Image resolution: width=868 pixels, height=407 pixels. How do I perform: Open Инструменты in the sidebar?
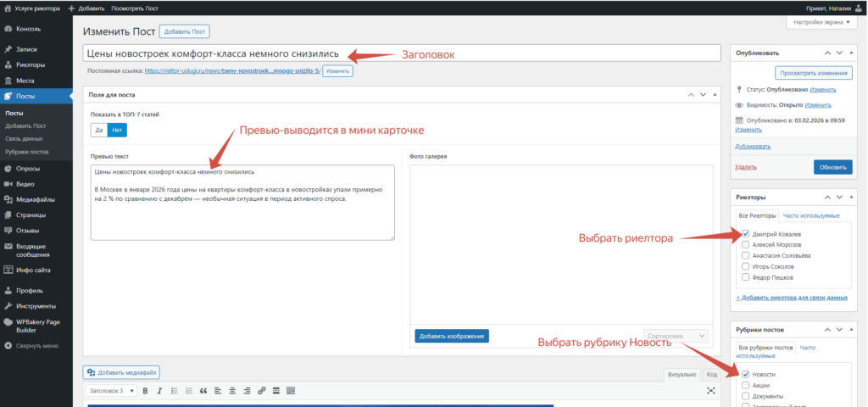pyautogui.click(x=36, y=305)
